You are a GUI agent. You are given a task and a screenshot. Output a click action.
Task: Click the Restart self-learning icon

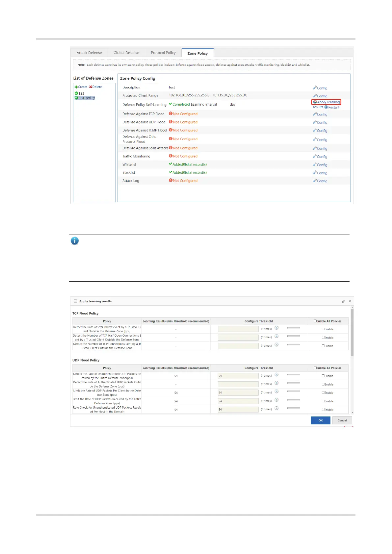pyautogui.click(x=326, y=107)
